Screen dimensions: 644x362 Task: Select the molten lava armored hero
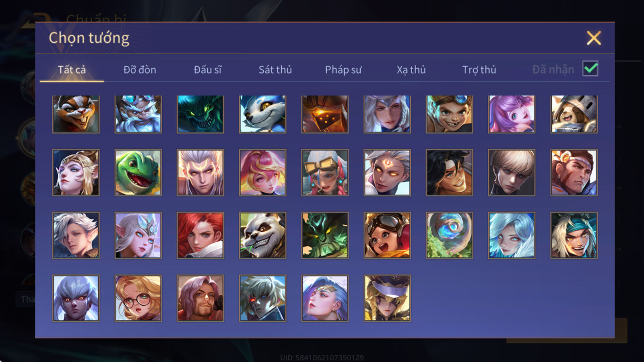pos(325,114)
